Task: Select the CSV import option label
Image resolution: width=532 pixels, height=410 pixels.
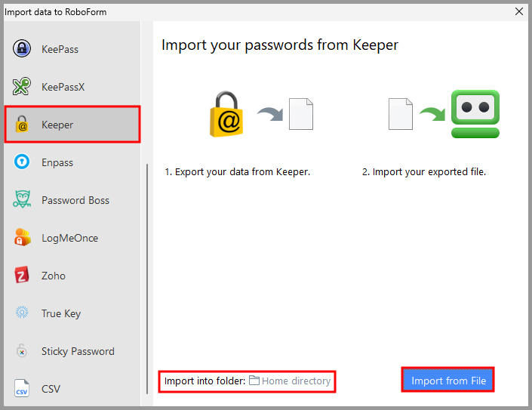Action: point(51,389)
